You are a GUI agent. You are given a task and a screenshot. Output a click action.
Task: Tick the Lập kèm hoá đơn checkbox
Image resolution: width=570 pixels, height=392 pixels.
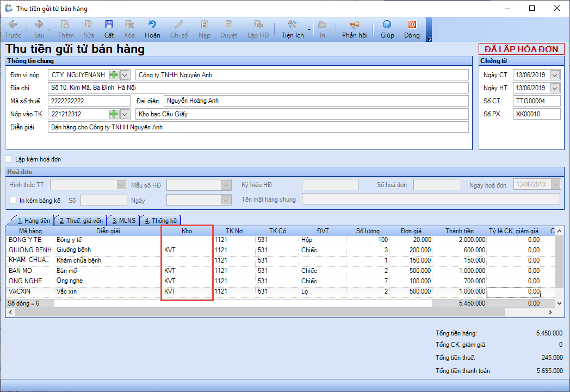pos(9,159)
